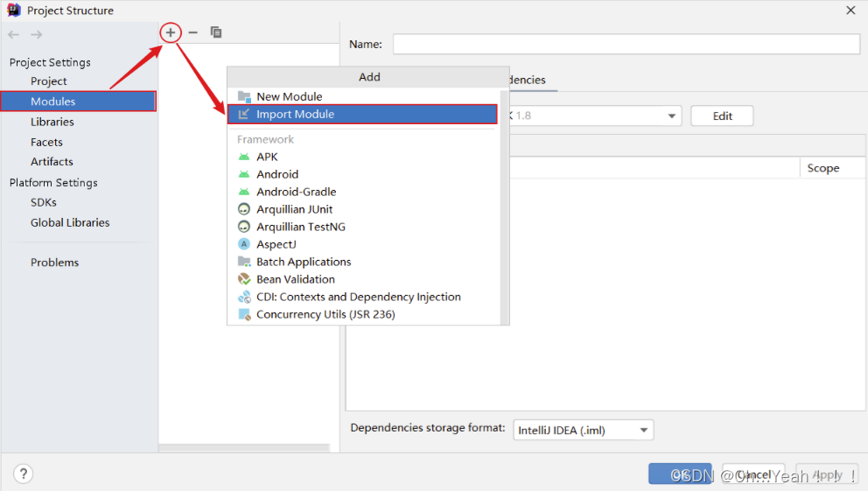
Task: Click the Scope column header
Action: point(823,168)
